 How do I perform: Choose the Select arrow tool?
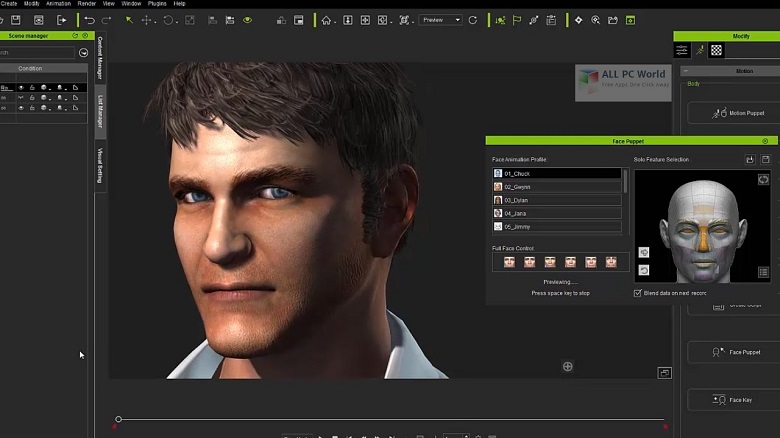[x=129, y=20]
